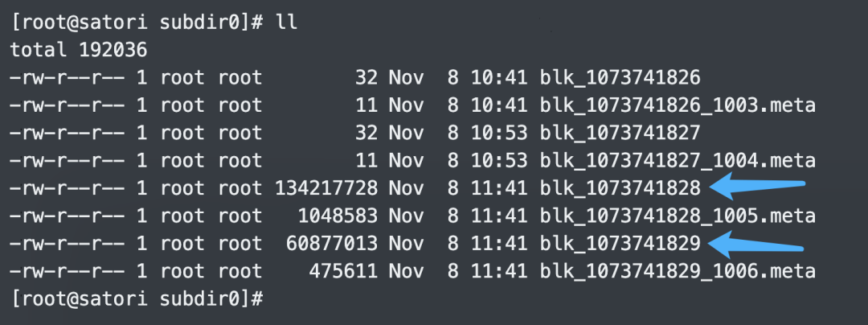Click the file size 1048583
868x325 pixels.
(338, 216)
